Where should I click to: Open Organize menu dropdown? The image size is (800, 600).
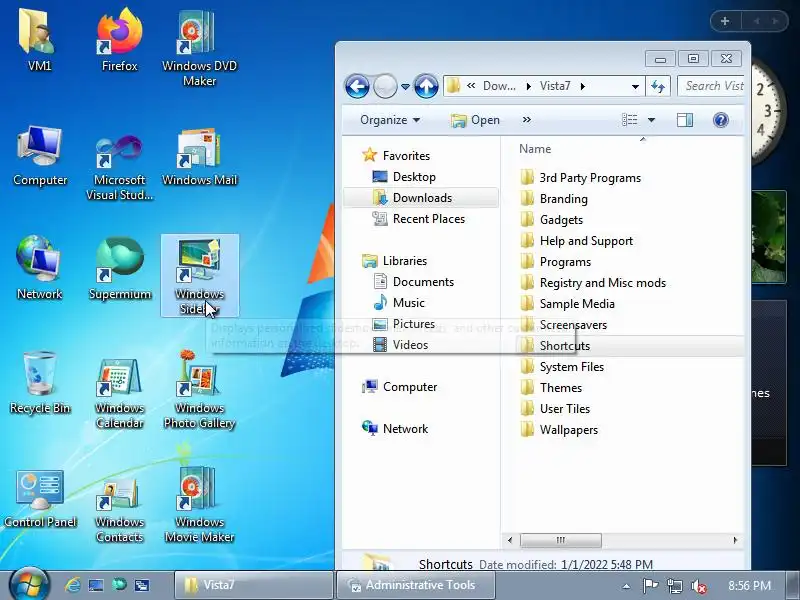390,120
